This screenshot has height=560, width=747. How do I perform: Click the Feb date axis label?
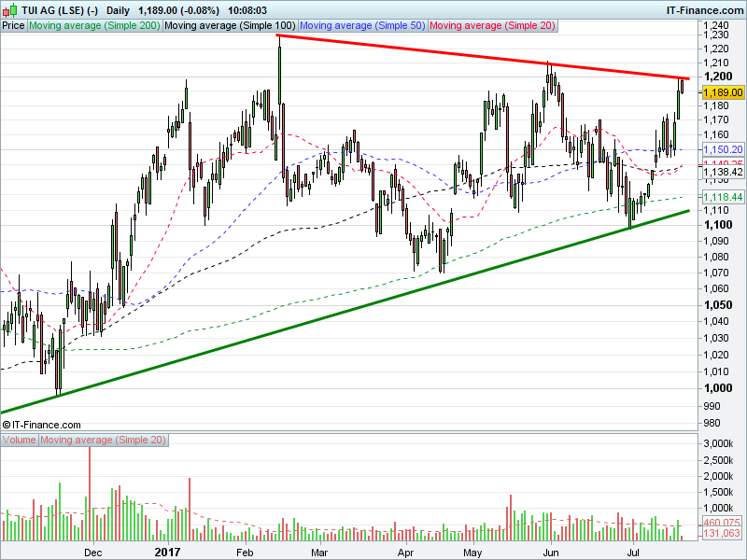click(245, 553)
